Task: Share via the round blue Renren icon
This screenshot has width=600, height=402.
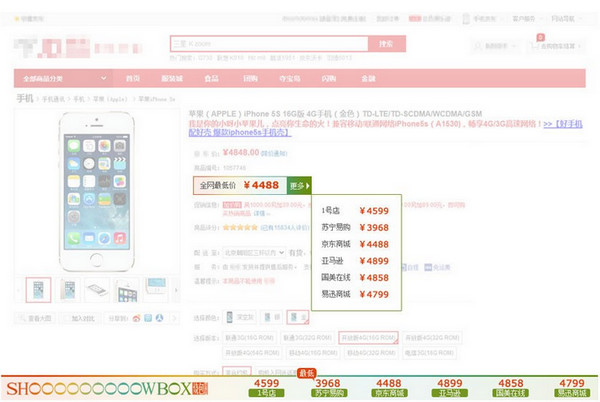Action: click(x=160, y=318)
